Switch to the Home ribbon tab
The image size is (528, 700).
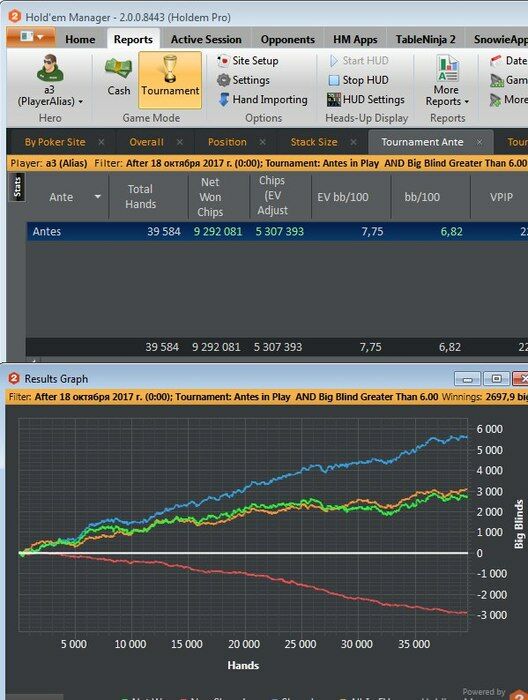(x=80, y=39)
